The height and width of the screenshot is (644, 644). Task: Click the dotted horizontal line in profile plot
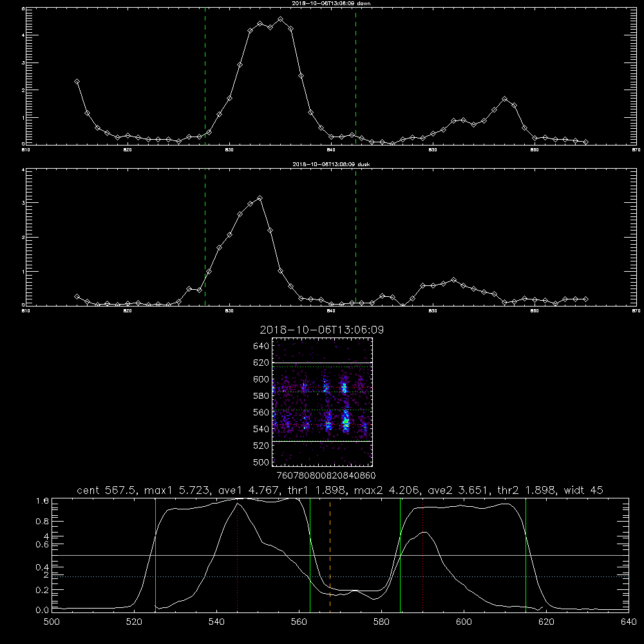[x=340, y=576]
